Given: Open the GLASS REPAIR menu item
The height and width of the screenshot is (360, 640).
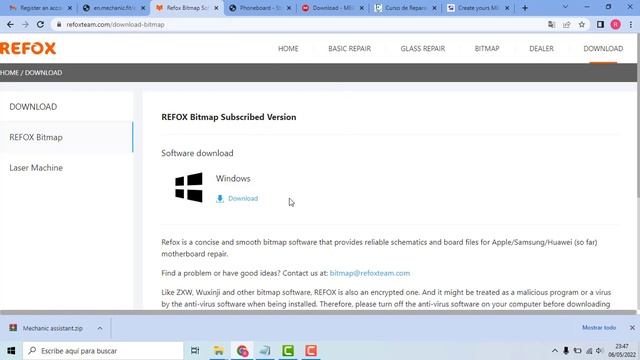Looking at the screenshot, I should 422,49.
